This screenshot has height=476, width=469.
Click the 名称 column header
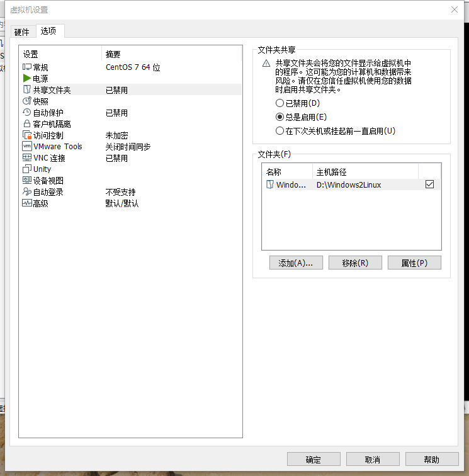click(287, 172)
